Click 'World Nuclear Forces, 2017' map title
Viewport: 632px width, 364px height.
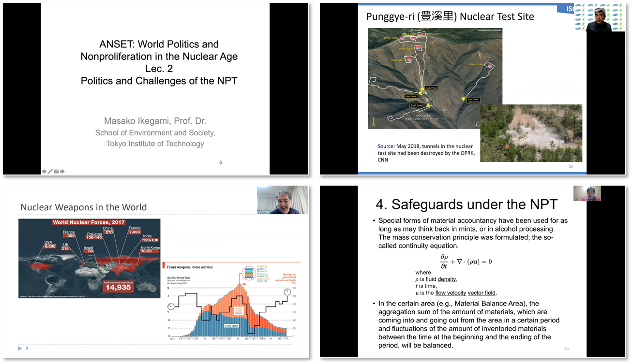click(89, 222)
